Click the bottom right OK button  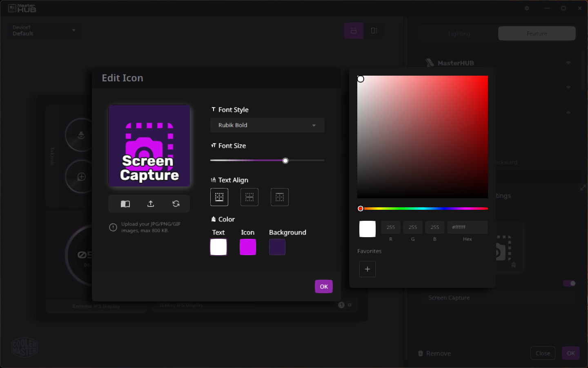tap(571, 353)
